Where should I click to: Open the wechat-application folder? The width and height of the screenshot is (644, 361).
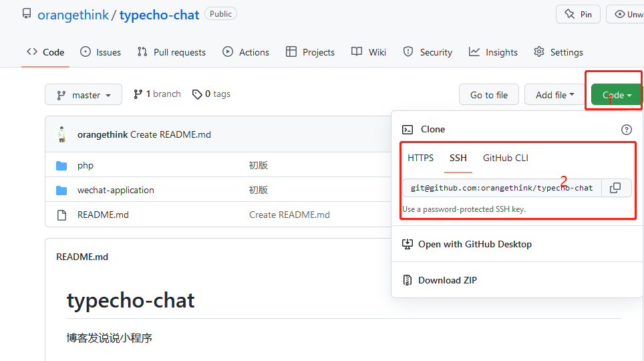click(116, 190)
